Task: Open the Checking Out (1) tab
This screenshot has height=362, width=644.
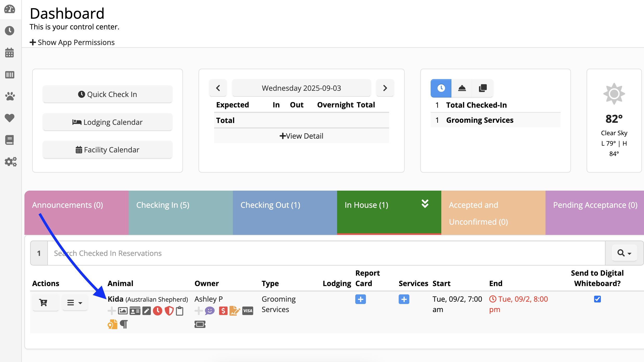Action: coord(285,212)
